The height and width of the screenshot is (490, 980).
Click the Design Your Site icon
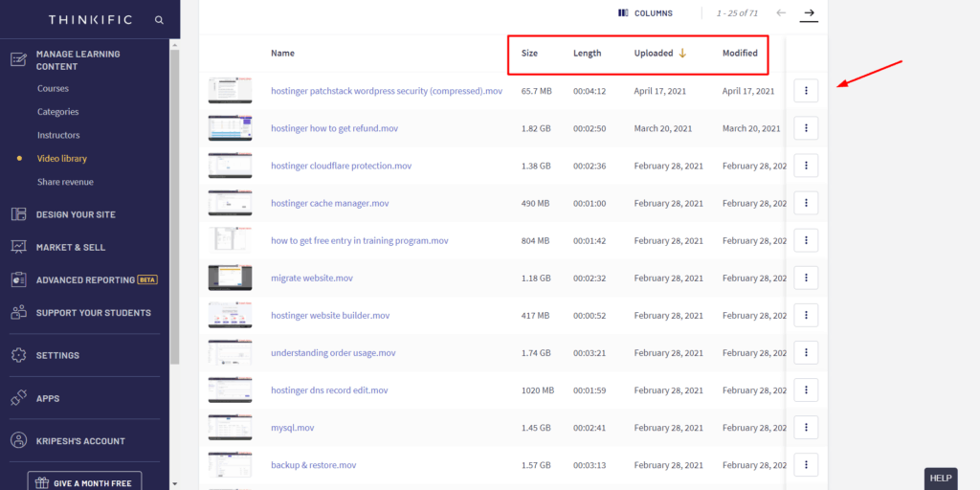pyautogui.click(x=18, y=214)
